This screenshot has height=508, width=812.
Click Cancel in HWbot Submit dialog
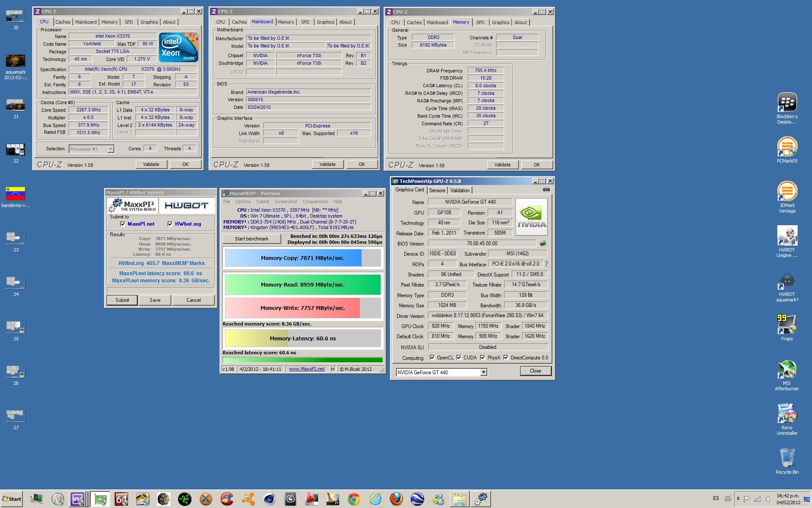(x=194, y=300)
